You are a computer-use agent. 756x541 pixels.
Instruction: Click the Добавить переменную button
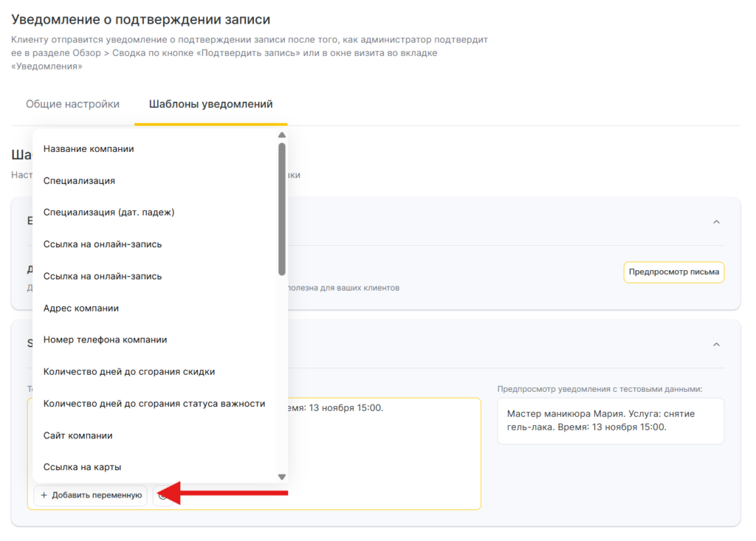[91, 495]
